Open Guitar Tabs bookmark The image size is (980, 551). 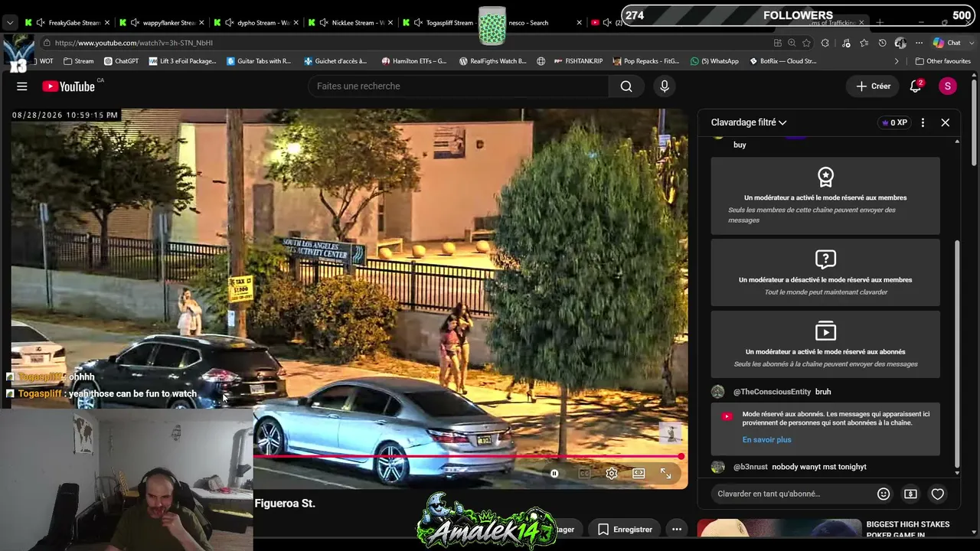pos(259,61)
